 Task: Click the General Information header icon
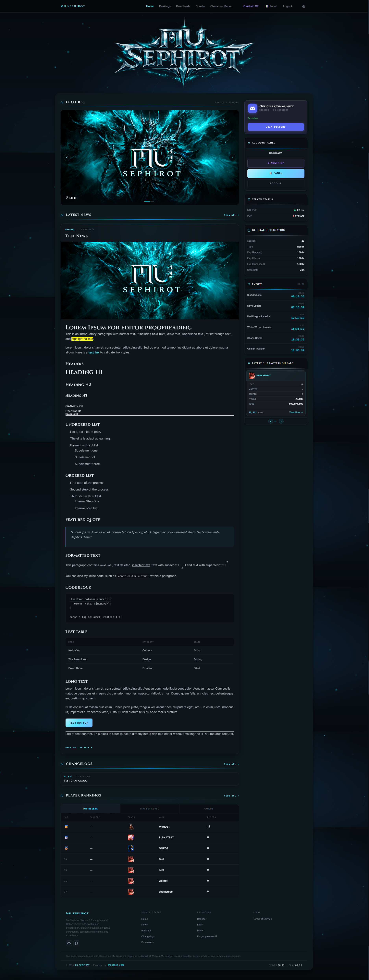[249, 230]
